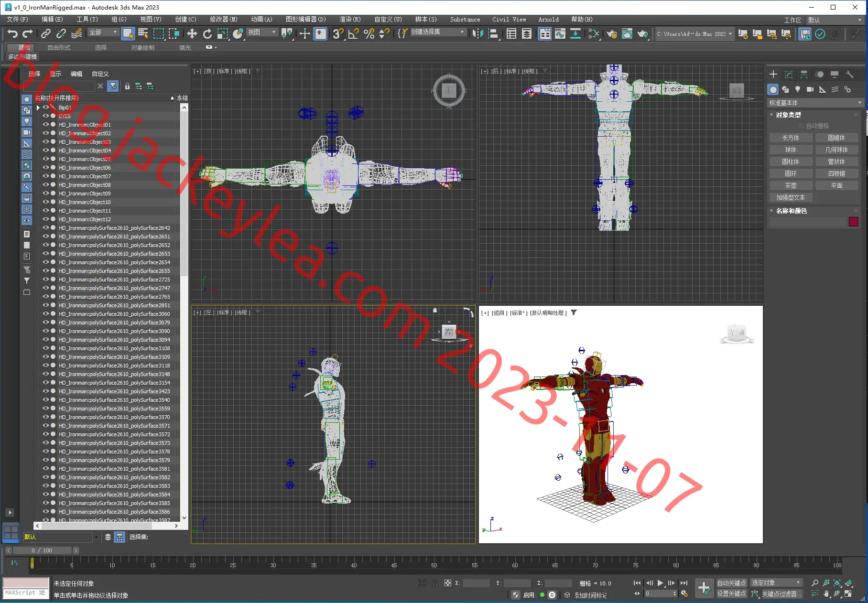Toggle the Percent Snap icon
This screenshot has height=603, width=868.
pyautogui.click(x=369, y=33)
